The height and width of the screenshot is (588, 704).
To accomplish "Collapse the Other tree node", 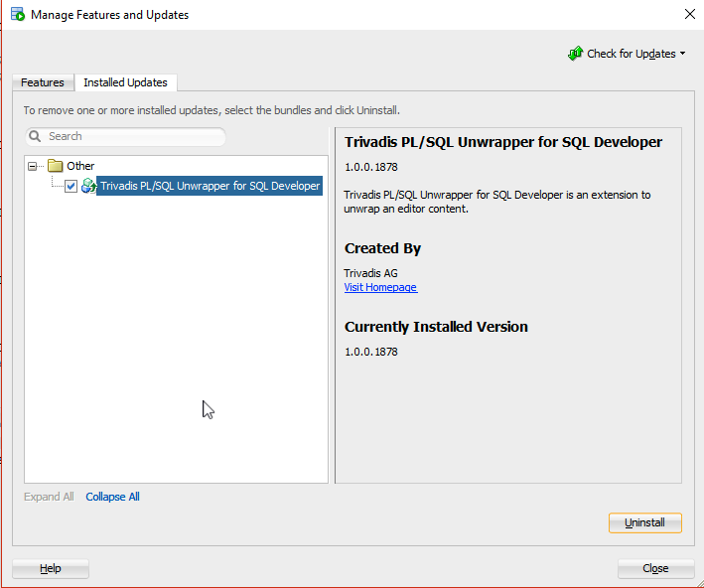I will [33, 166].
